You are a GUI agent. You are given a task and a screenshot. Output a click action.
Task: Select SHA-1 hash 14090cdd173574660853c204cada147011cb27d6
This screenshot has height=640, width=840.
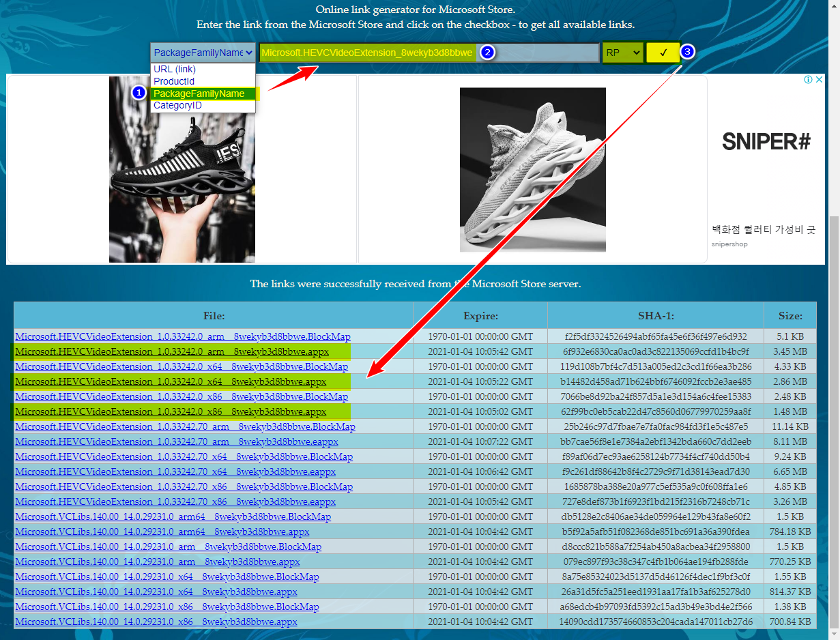click(656, 622)
